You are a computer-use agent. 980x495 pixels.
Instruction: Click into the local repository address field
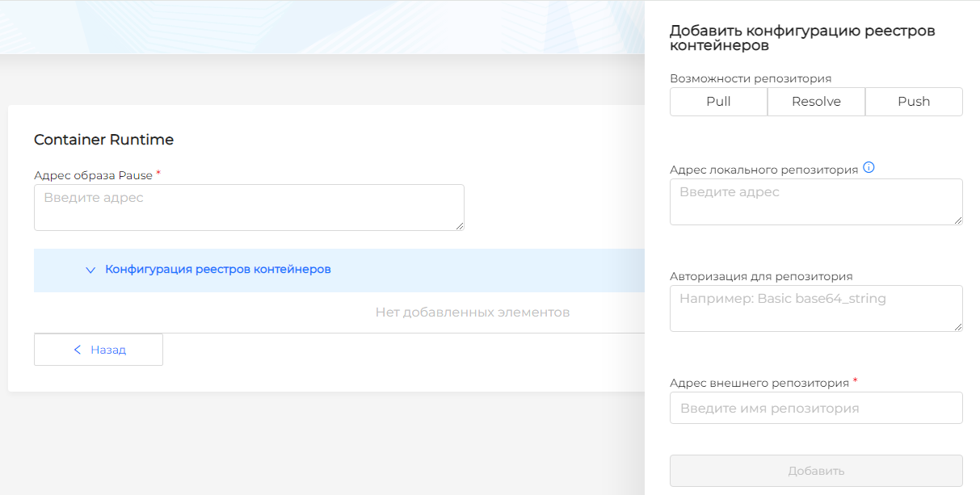pos(816,202)
